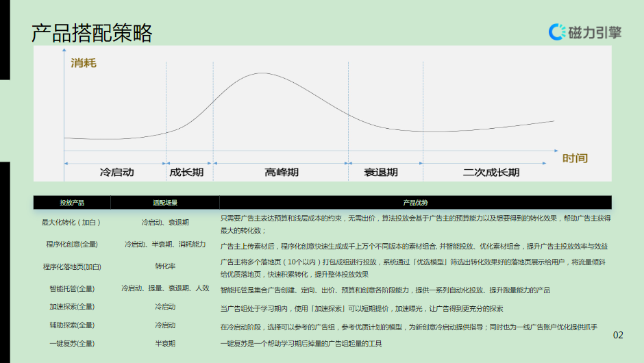
Task: Select the 程序化创意(全量) product cell
Action: [72, 245]
